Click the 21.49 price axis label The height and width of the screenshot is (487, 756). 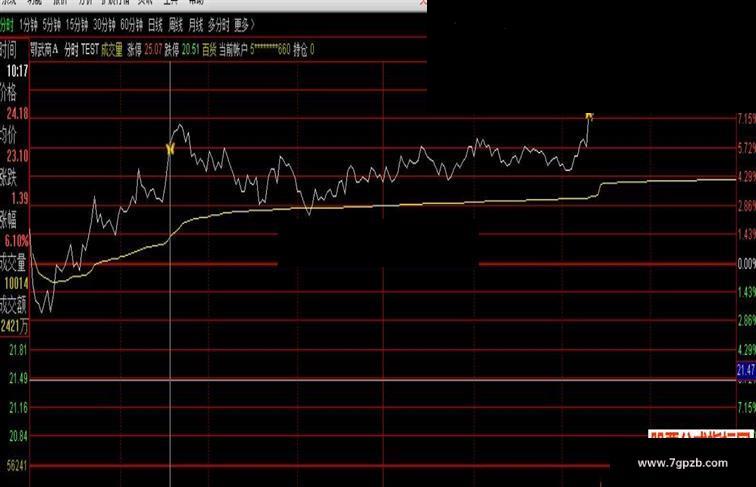tap(18, 379)
